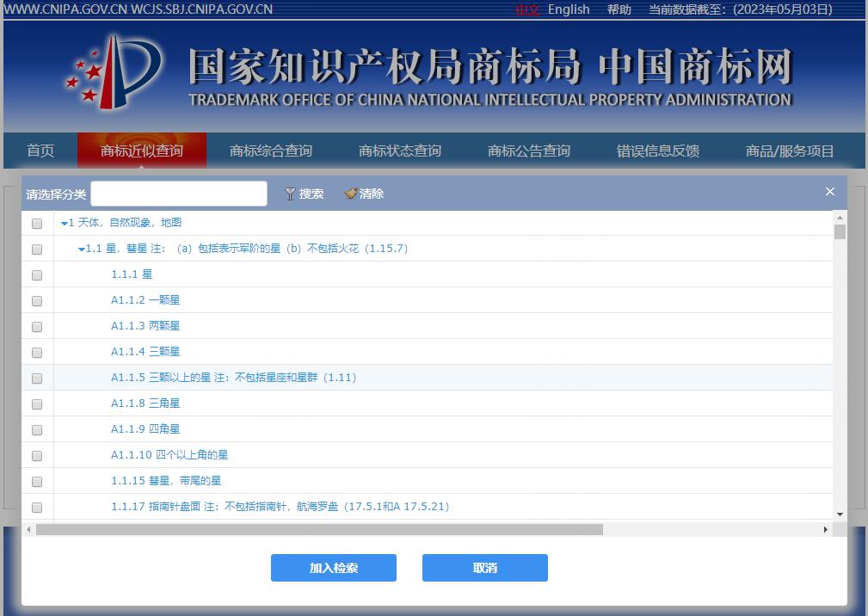
Task: Click the 加入检索 button
Action: [x=333, y=568]
